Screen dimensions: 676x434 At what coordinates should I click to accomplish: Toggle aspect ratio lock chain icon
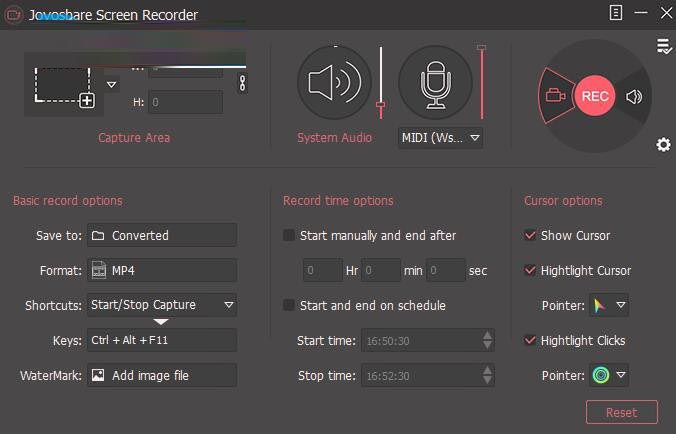coord(242,83)
